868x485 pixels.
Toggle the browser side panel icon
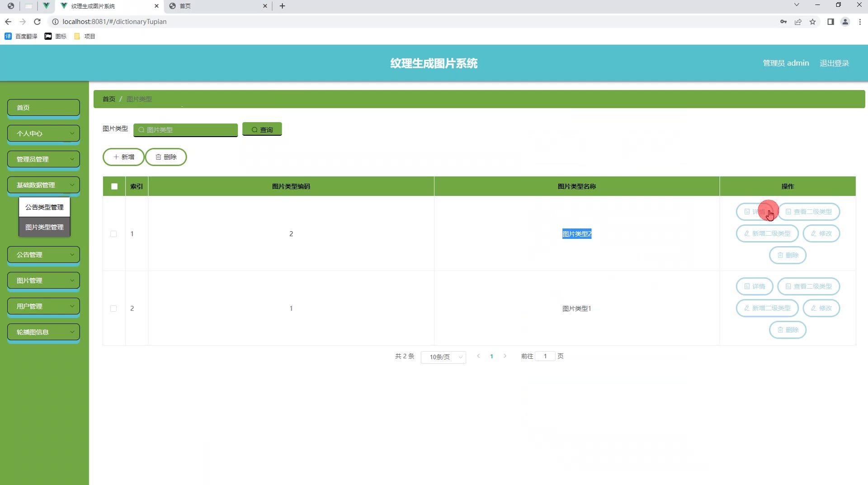830,22
